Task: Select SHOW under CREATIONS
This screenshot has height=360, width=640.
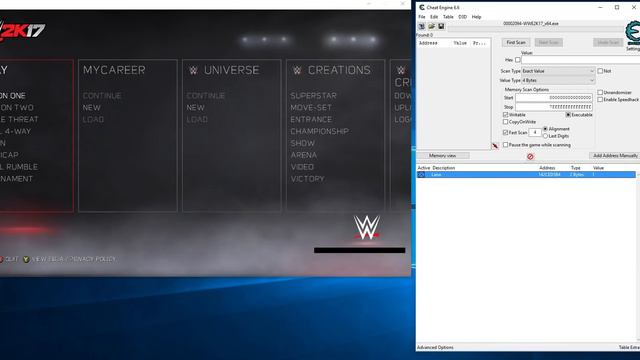Action: (x=302, y=143)
